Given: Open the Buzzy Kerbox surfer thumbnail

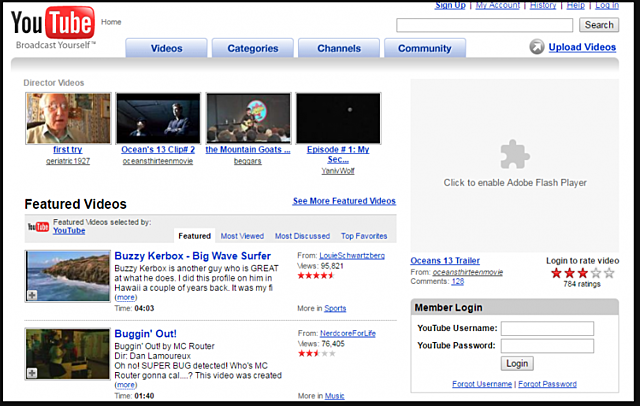Looking at the screenshot, I should point(68,276).
